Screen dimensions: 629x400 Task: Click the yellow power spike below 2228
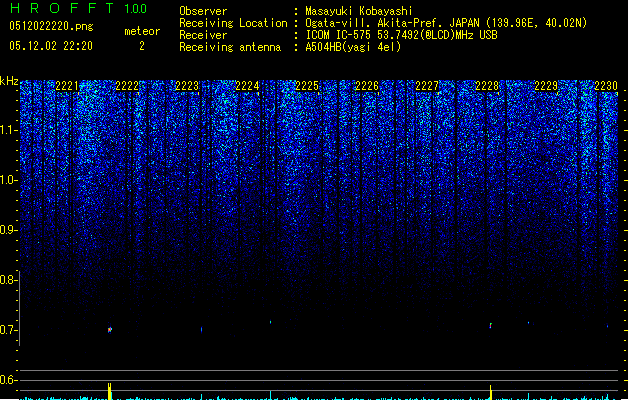[490, 392]
